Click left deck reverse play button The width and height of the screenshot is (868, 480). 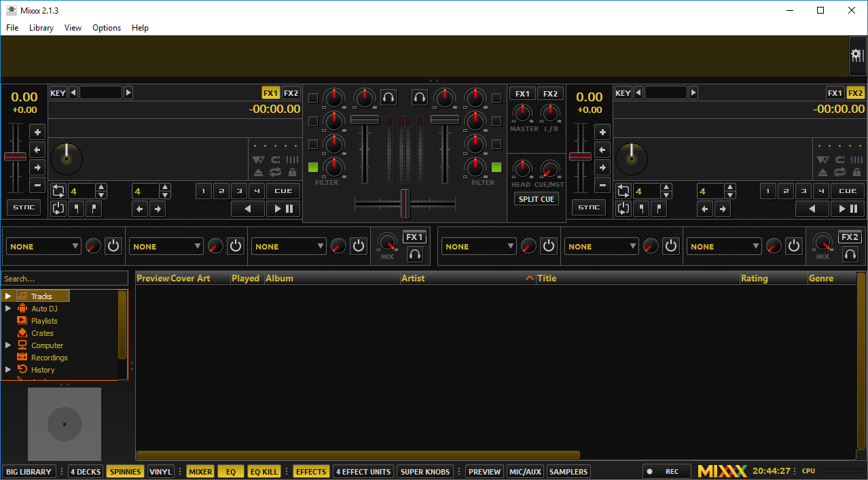(x=248, y=209)
